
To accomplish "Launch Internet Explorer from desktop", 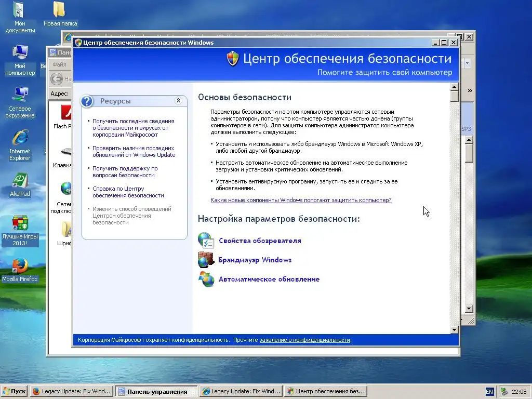I will (20, 145).
